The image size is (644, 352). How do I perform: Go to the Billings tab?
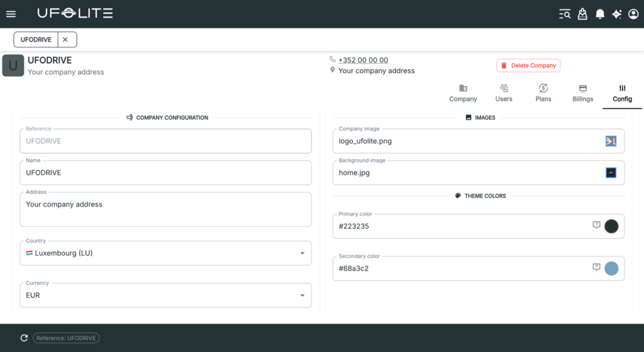582,93
